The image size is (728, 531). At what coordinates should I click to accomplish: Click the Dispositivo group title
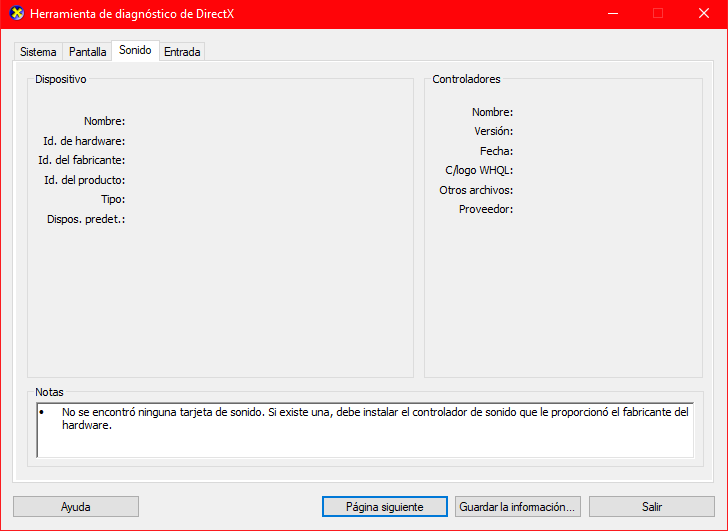pyautogui.click(x=61, y=79)
